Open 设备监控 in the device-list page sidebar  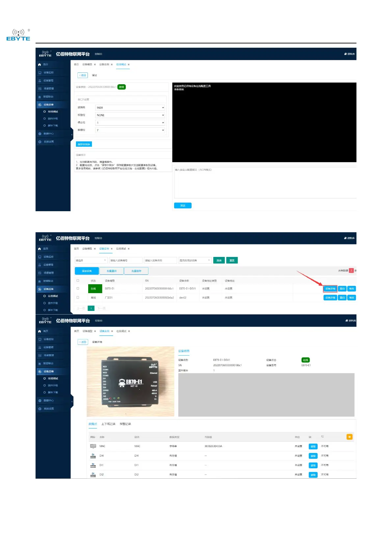point(48,257)
